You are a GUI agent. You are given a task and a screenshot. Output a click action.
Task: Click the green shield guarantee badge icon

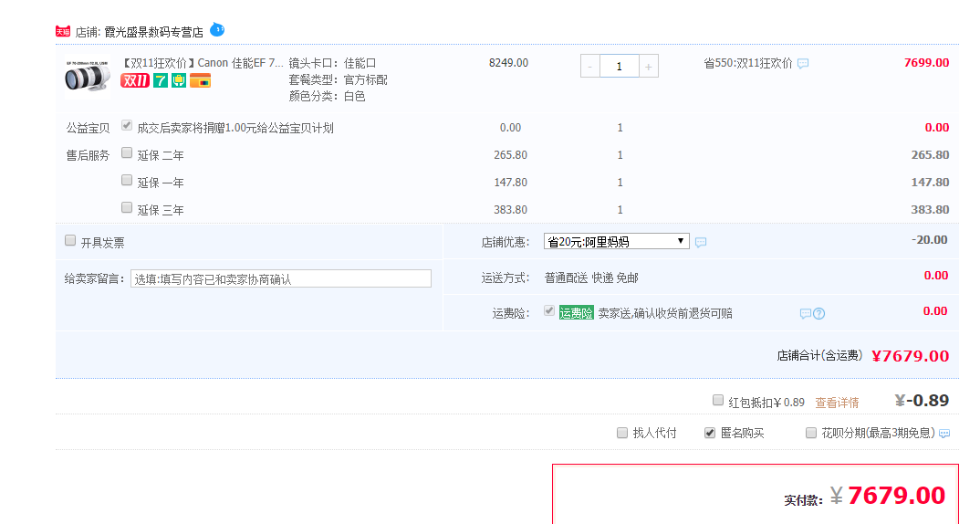179,80
